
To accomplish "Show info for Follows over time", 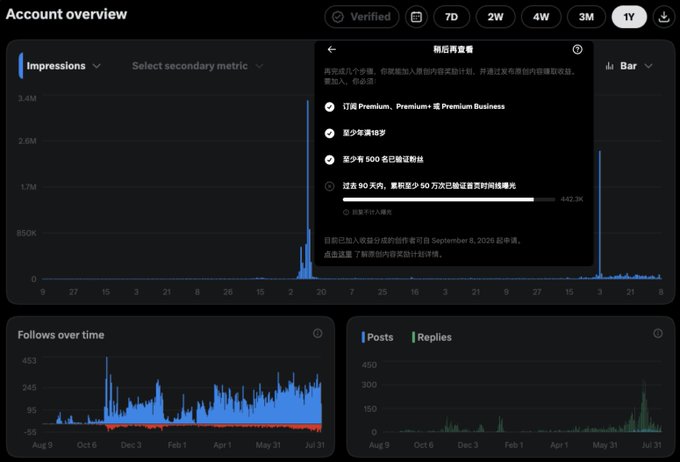I will 317,333.
